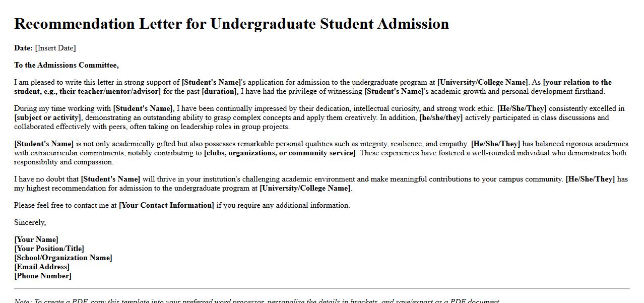Click the [duration] placeholder text
Image resolution: width=644 pixels, height=303 pixels.
pyautogui.click(x=219, y=91)
